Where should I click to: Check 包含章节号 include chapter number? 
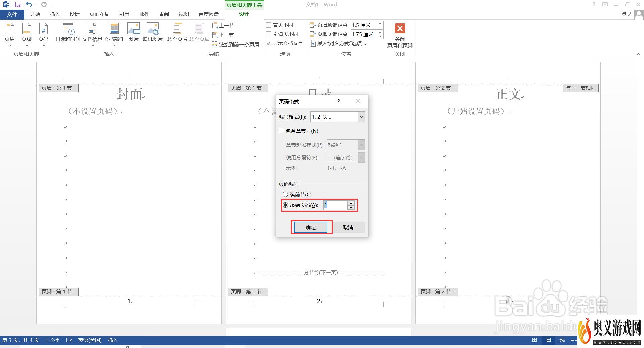click(x=281, y=131)
